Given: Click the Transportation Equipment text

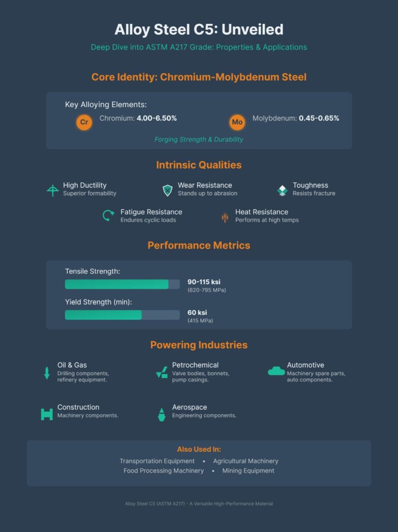Looking at the screenshot, I should 157,461.
